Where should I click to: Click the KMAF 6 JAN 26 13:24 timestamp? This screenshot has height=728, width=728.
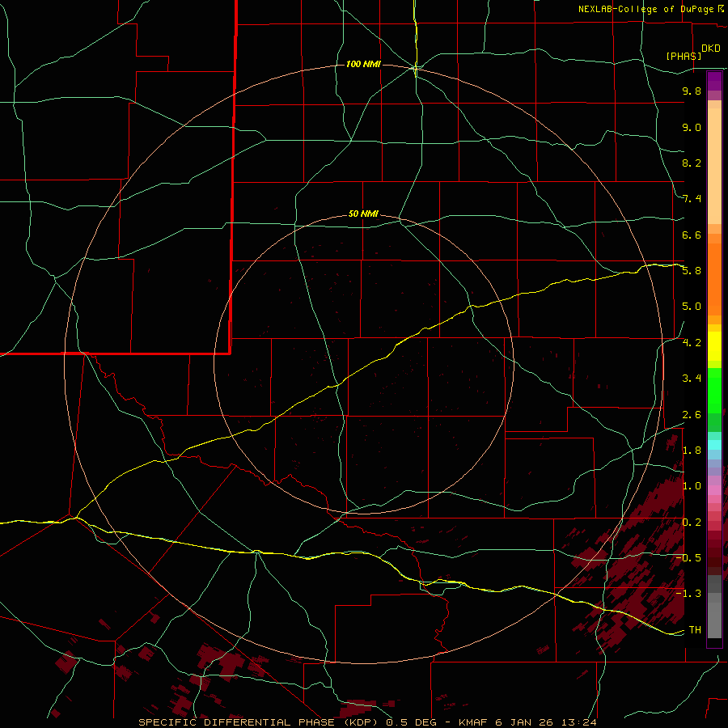pyautogui.click(x=527, y=722)
